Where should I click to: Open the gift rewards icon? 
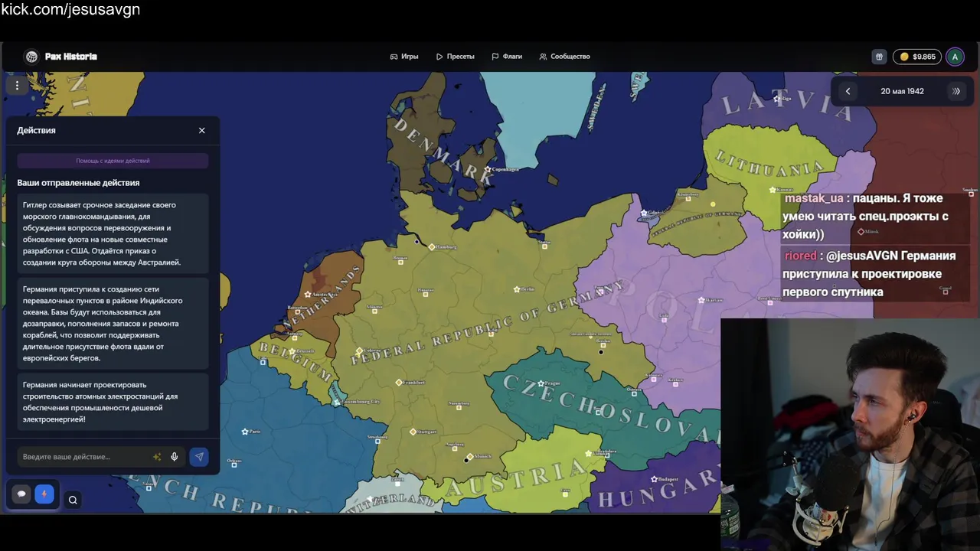[880, 57]
